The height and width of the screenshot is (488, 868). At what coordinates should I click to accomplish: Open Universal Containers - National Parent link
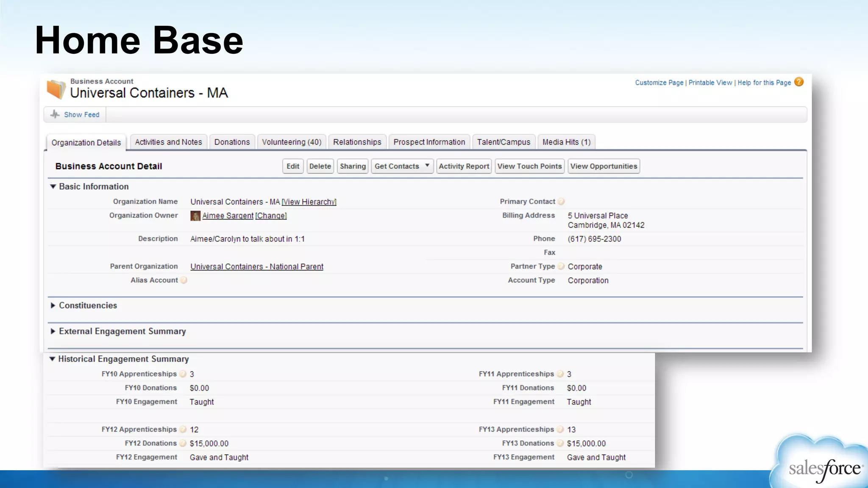[257, 266]
